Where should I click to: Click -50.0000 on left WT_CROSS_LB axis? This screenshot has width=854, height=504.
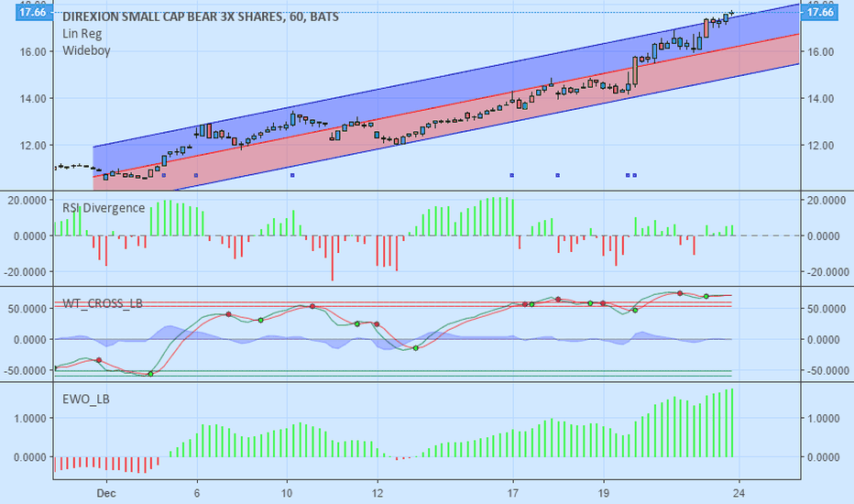coord(25,370)
